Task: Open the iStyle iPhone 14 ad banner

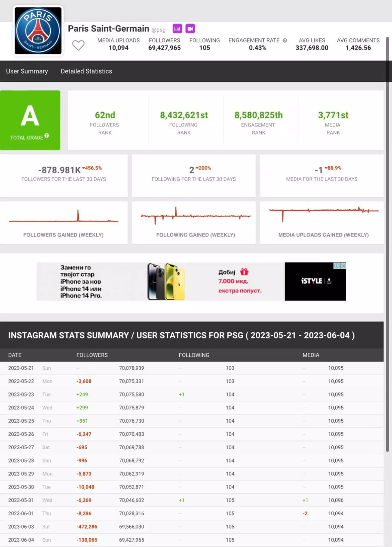Action: (191, 281)
